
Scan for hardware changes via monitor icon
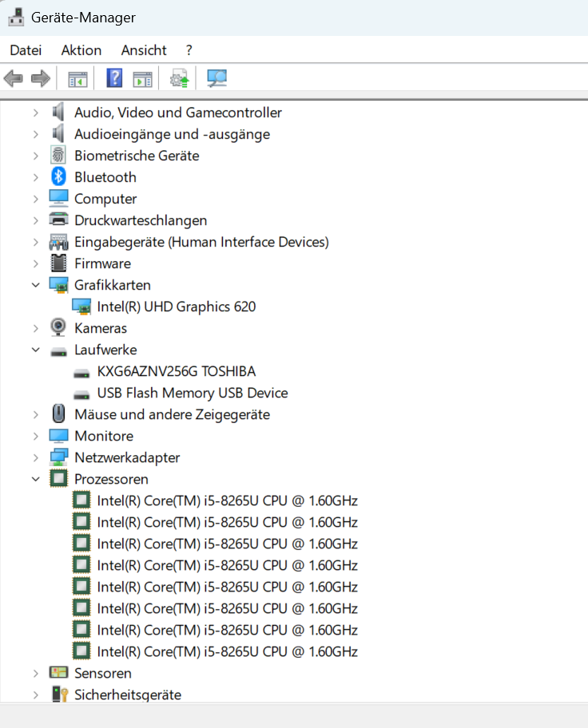217,78
